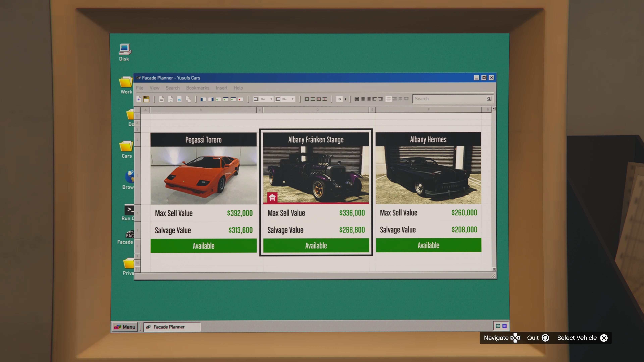The width and height of the screenshot is (644, 362).
Task: Click the copy pages toolbar icon
Action: pyautogui.click(x=188, y=99)
